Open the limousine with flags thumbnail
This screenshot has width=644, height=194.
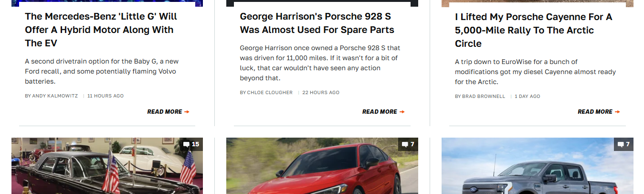click(x=107, y=166)
